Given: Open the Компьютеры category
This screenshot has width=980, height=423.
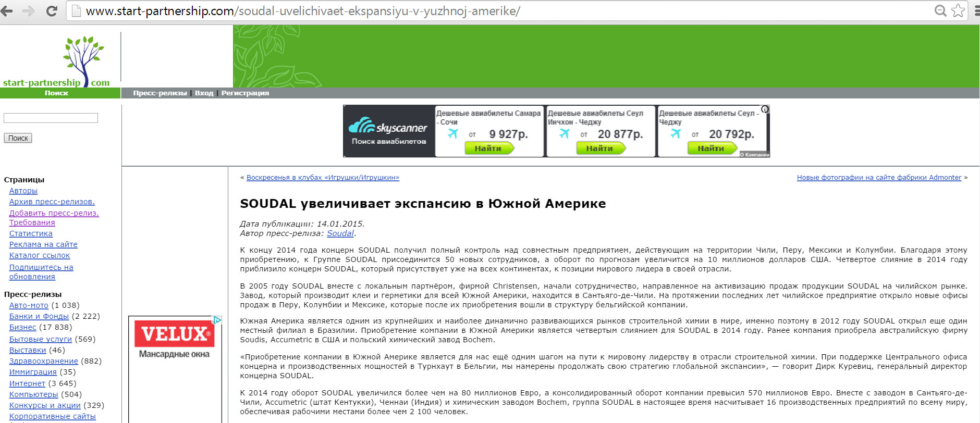Looking at the screenshot, I should pos(34,394).
